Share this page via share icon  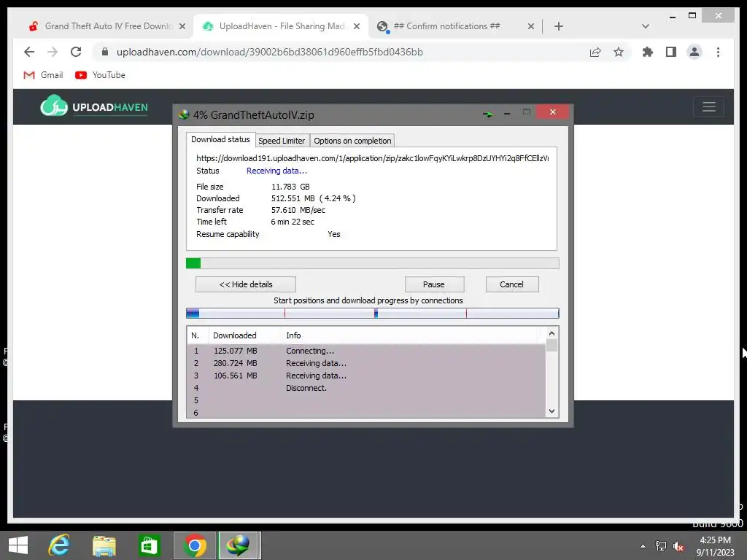point(595,52)
